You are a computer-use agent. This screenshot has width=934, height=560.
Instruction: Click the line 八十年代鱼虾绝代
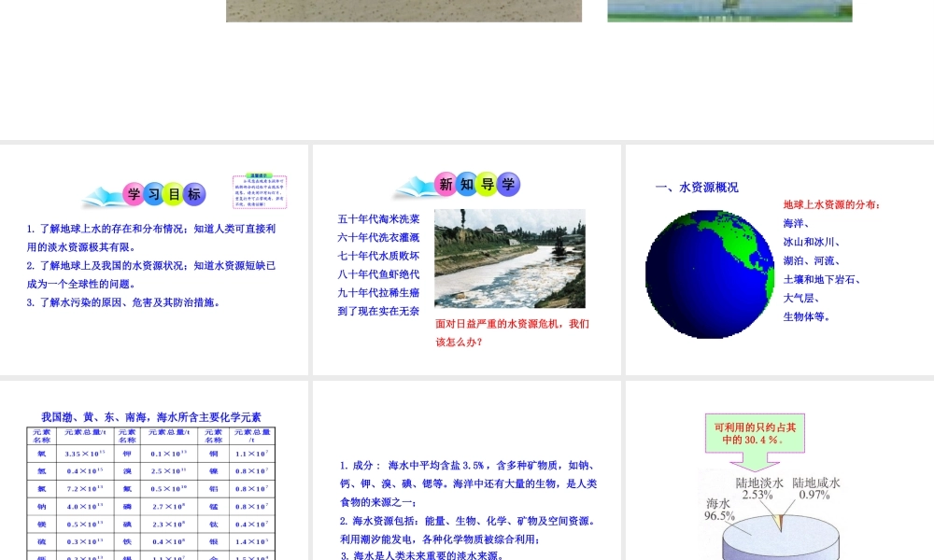378,274
